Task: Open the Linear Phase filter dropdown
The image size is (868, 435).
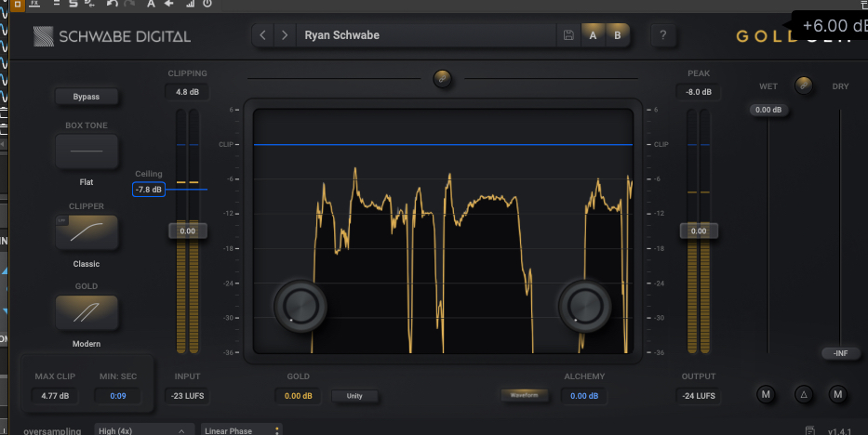Action: (x=241, y=430)
